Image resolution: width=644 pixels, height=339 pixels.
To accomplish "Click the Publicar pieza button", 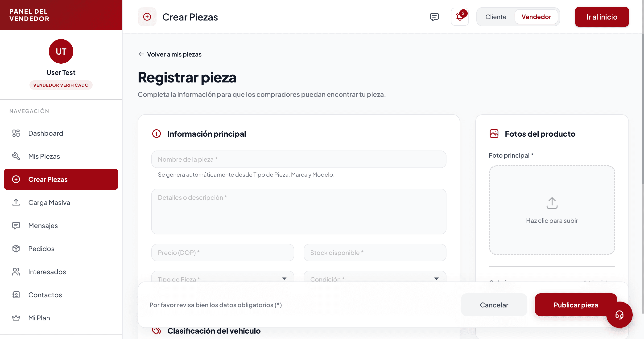I will point(576,305).
